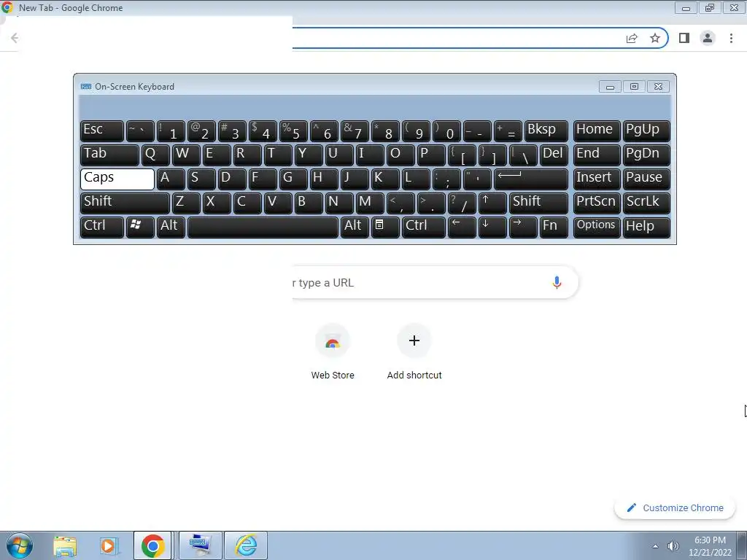Click the down arrow key
The image size is (747, 560).
click(x=492, y=227)
